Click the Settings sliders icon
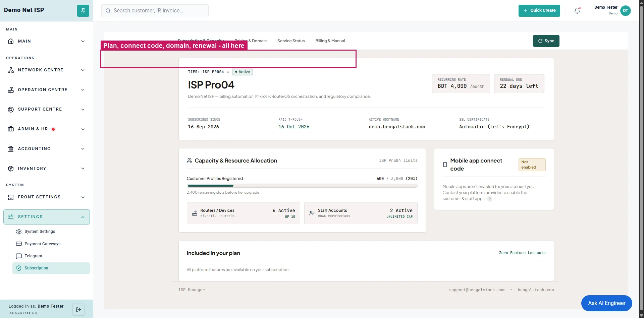 pyautogui.click(x=11, y=217)
